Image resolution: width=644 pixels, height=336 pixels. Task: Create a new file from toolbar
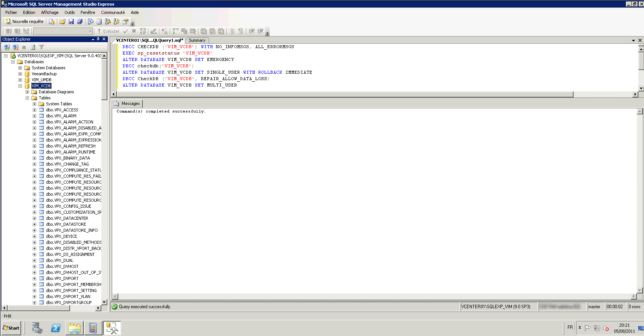click(x=52, y=21)
